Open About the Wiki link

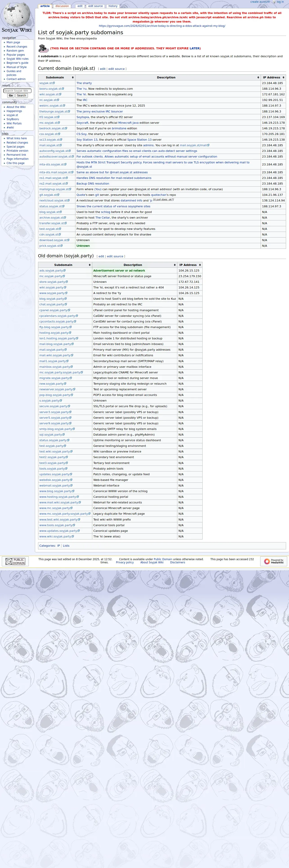click(x=16, y=107)
